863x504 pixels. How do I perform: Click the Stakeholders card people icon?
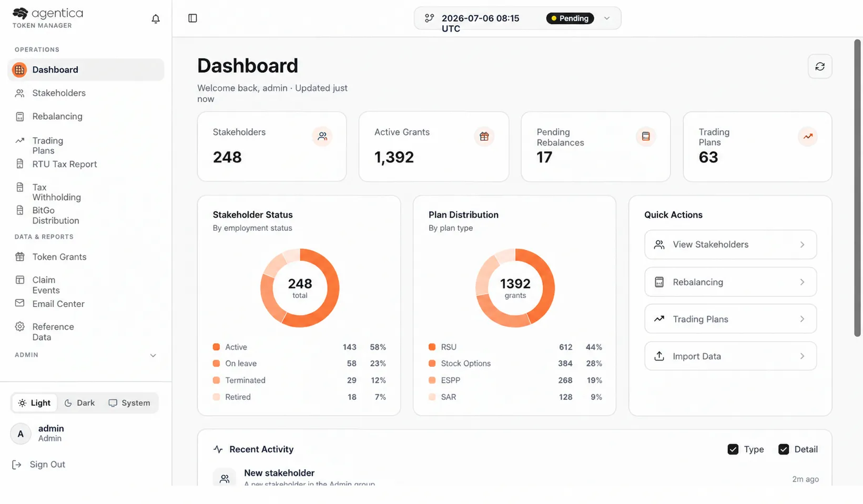coord(322,137)
